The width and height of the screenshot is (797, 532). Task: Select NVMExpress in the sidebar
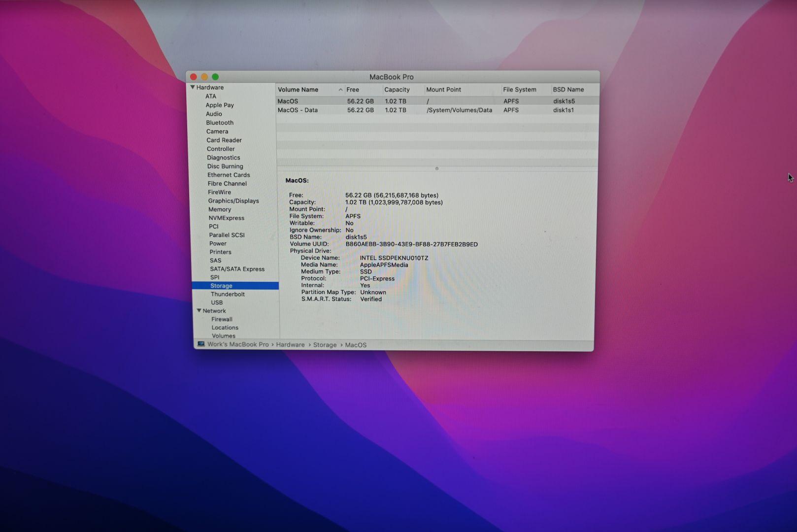(226, 218)
